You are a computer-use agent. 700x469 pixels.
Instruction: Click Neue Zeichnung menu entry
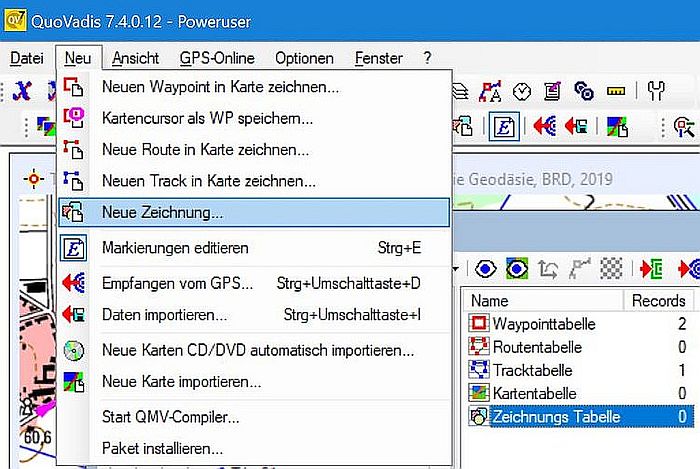click(x=254, y=212)
